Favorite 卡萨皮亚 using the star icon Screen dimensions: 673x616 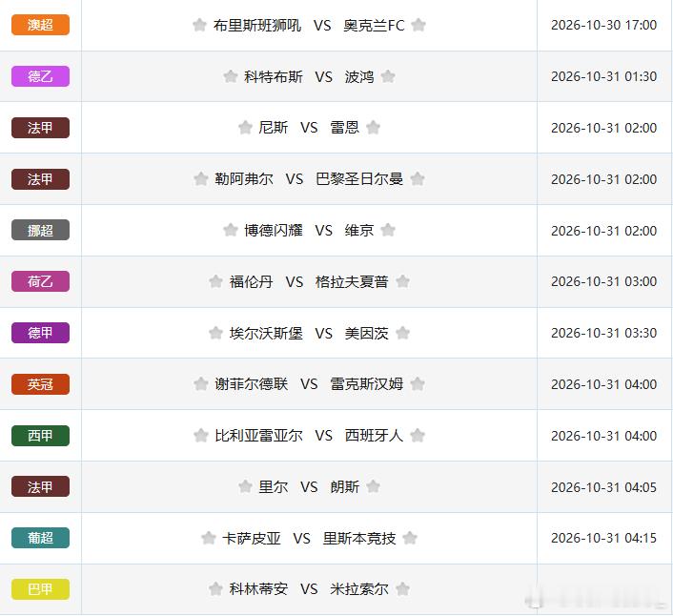click(x=208, y=538)
